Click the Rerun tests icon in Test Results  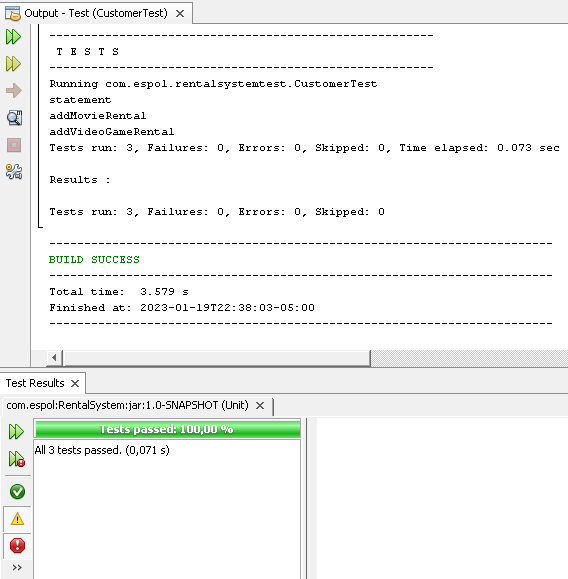16,431
